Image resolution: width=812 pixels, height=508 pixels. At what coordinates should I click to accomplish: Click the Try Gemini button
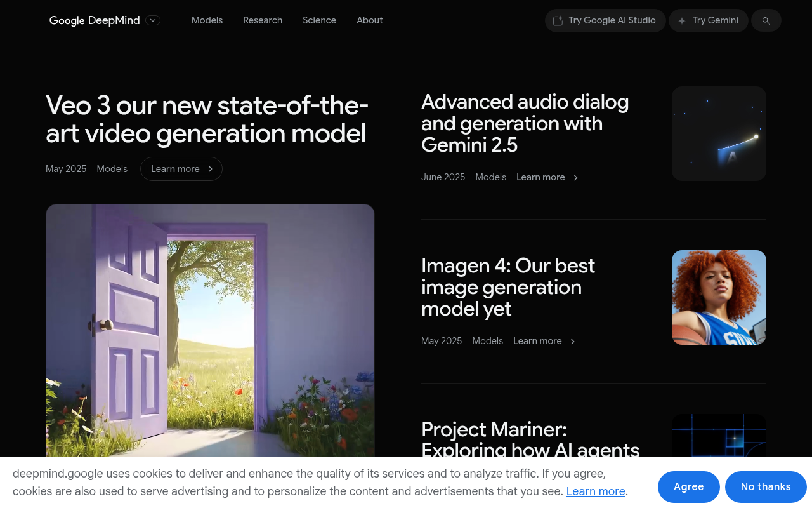709,20
